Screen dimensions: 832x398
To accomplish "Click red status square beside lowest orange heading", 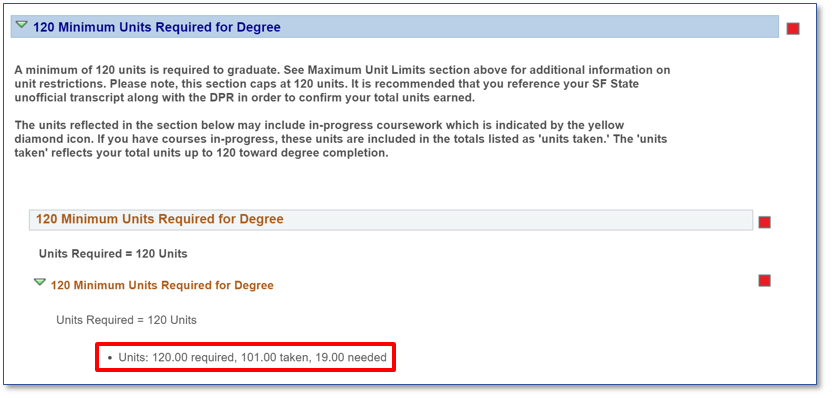I will (764, 280).
